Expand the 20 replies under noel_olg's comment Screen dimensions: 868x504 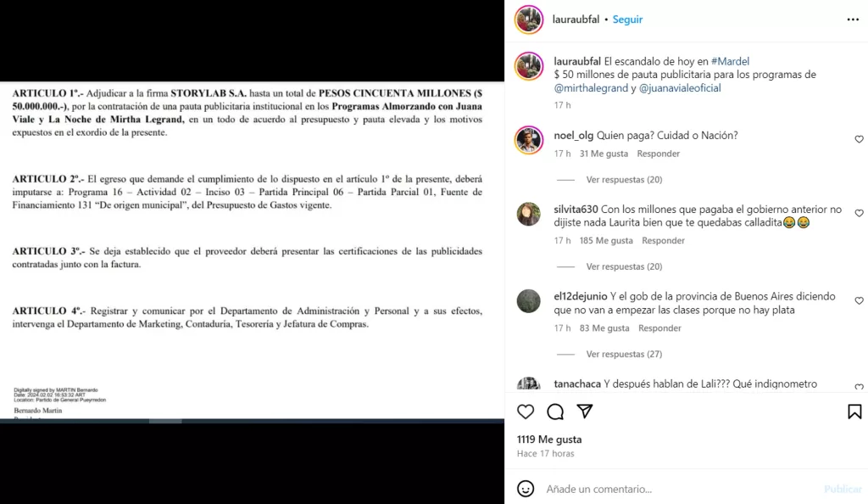624,179
